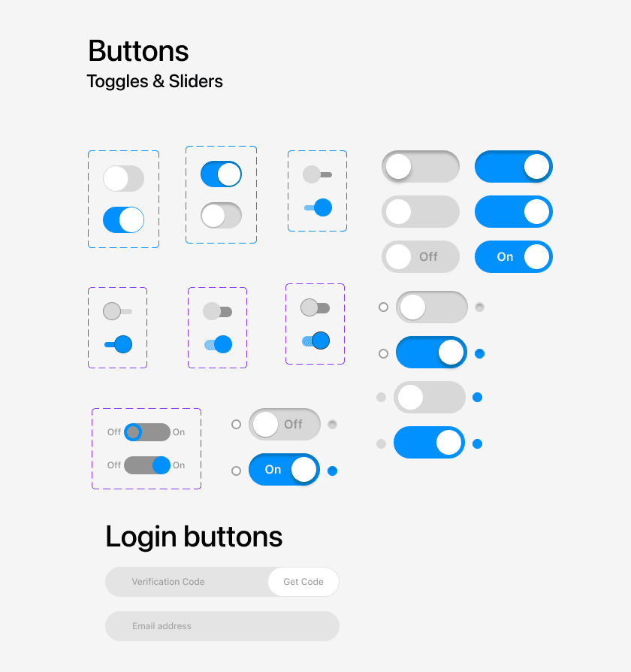Toggle the top-right large blue shadowed switch

513,166
